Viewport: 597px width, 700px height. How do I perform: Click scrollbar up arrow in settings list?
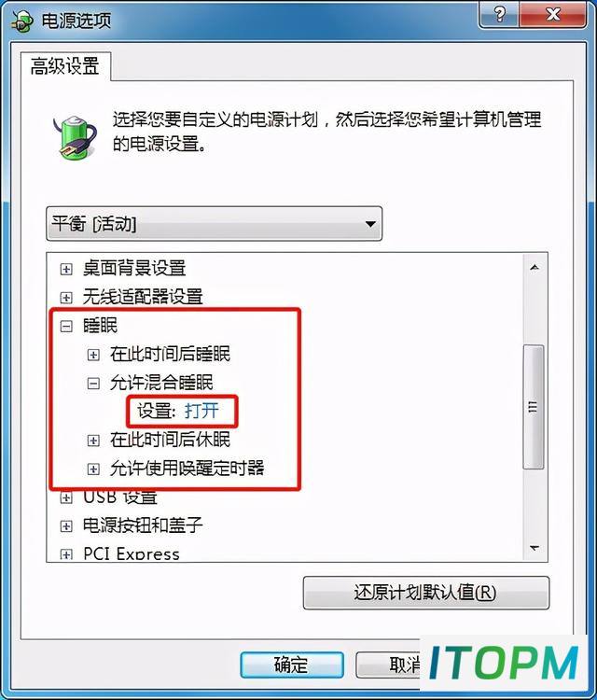click(535, 268)
